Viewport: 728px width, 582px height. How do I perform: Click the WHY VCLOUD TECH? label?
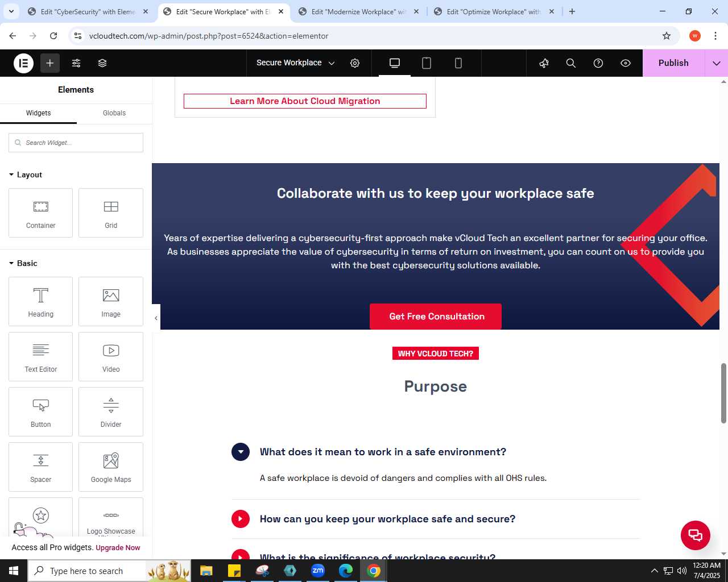436,354
